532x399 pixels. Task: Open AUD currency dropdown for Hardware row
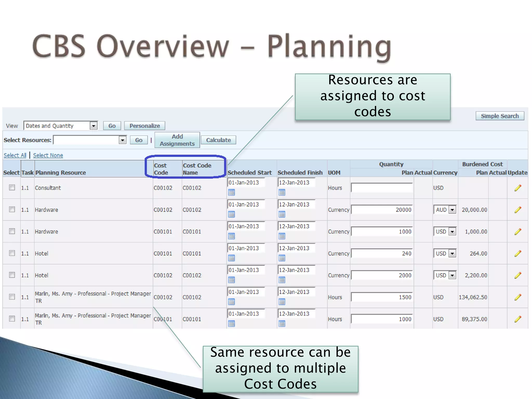445,210
